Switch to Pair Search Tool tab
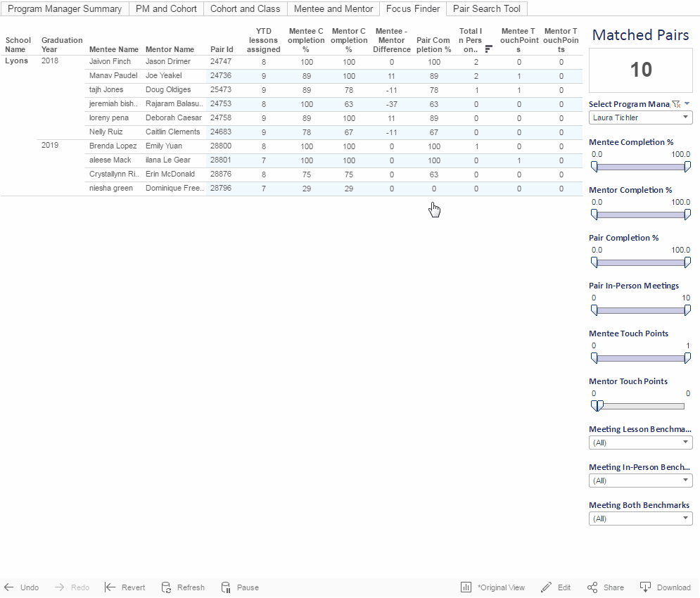Screen dimensions: 700x598 (487, 9)
